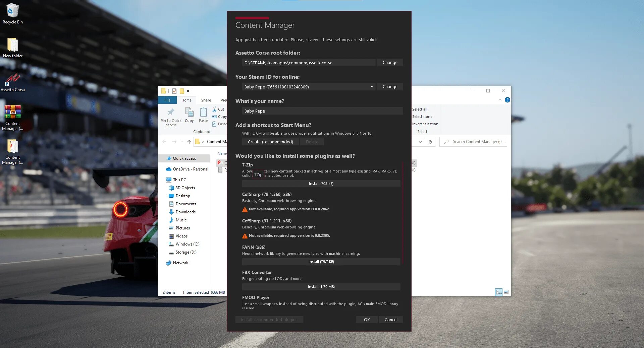This screenshot has height=348, width=644.
Task: Open the Recycle Bin desktop icon
Action: (x=12, y=14)
